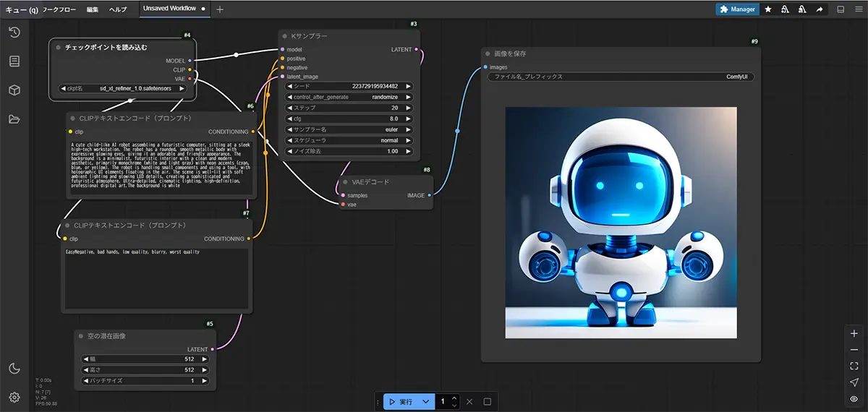Image resolution: width=868 pixels, height=412 pixels.
Task: Click the first vacuum cleaner icon
Action: tap(785, 9)
